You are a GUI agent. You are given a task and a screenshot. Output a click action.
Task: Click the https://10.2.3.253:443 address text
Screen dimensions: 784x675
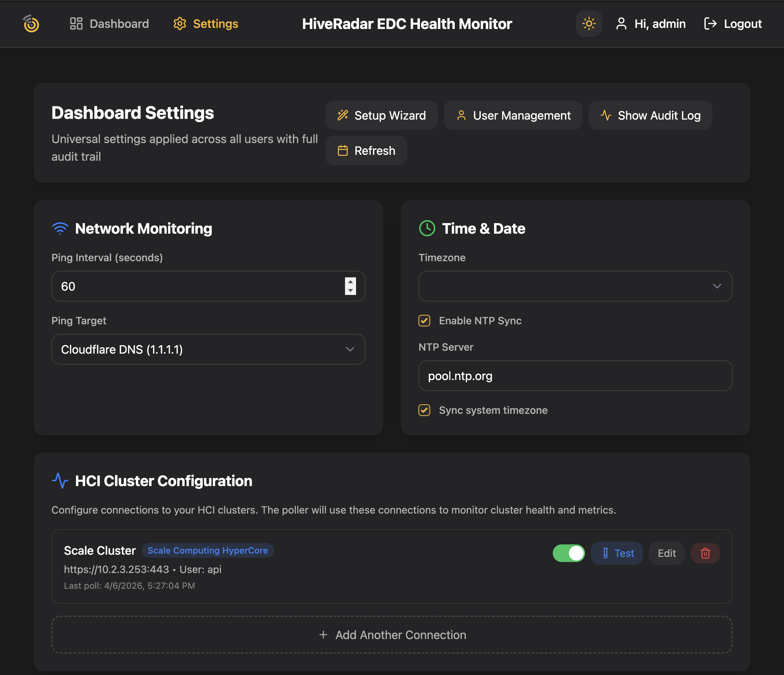click(x=116, y=569)
